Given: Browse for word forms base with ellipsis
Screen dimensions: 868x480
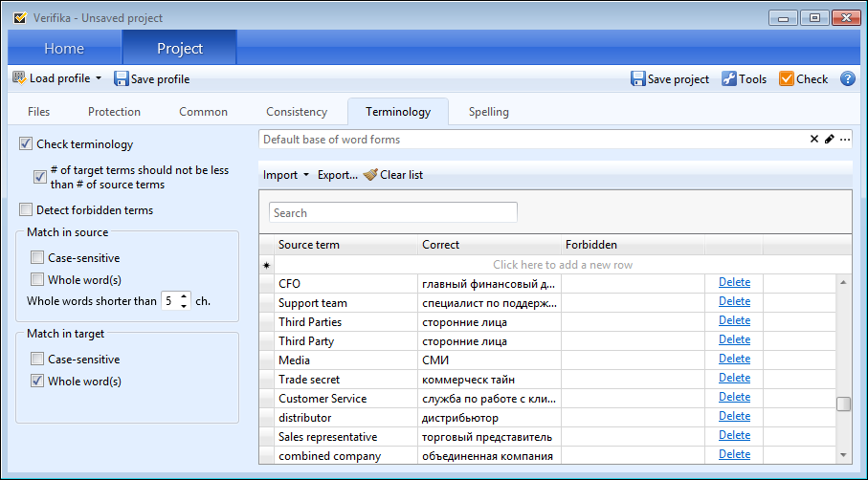Looking at the screenshot, I should click(x=845, y=140).
